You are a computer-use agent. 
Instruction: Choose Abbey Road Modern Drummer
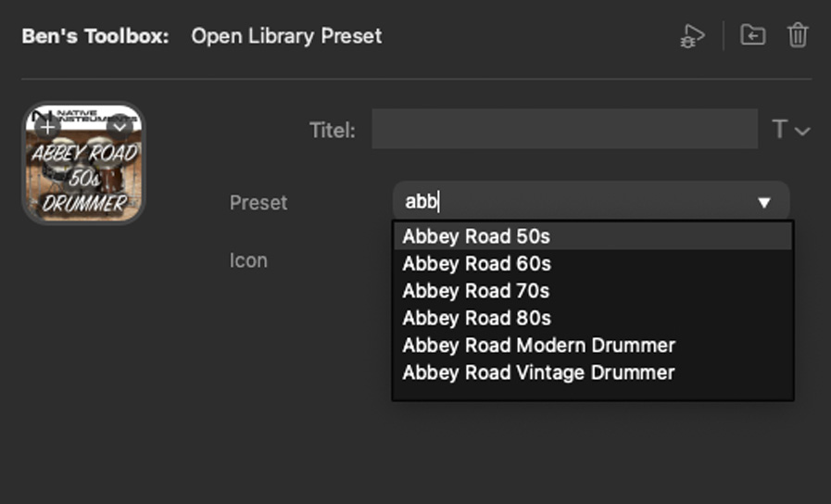coord(538,346)
